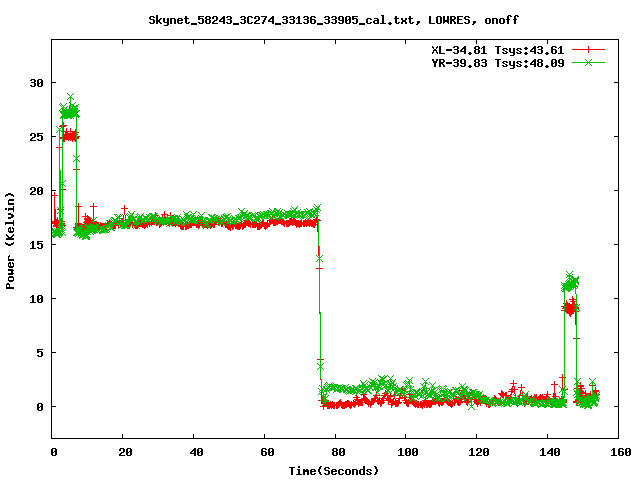Click the x-axis tick label 160

tap(621, 452)
